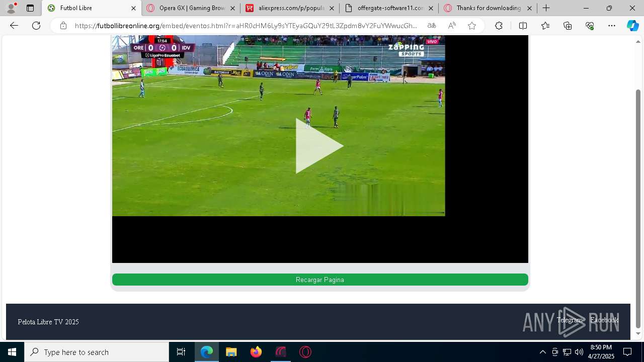Show hidden system tray icons
This screenshot has height=362, width=644.
pyautogui.click(x=542, y=352)
